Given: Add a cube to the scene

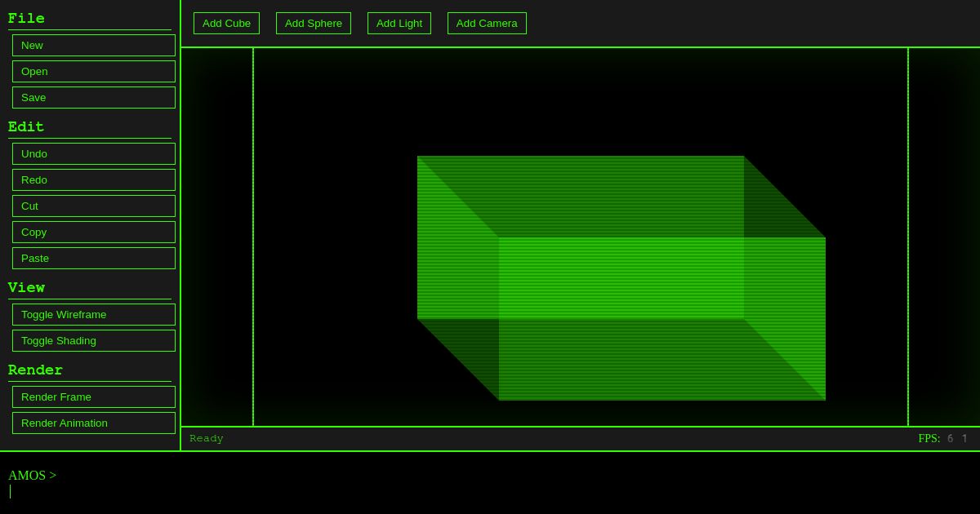Looking at the screenshot, I should click(226, 23).
